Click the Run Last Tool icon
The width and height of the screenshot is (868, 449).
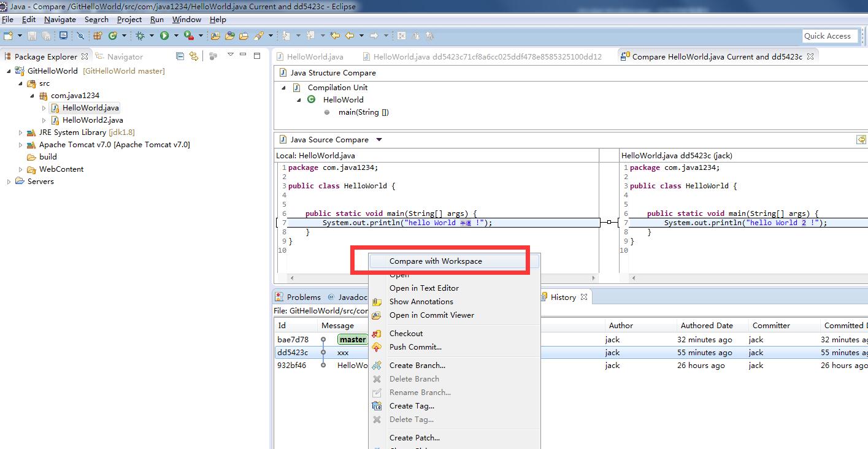pos(188,36)
